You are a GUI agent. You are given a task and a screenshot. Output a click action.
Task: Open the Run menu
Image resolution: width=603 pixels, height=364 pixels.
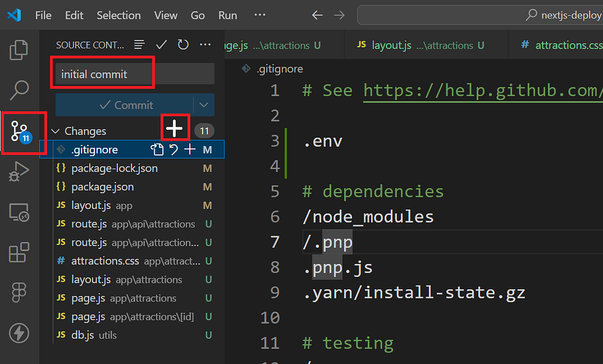[228, 15]
